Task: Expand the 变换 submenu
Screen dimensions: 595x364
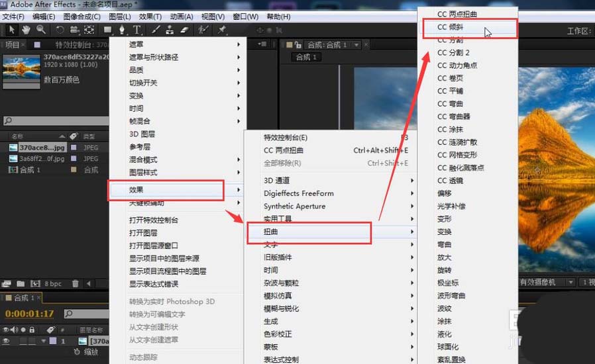Action: click(x=178, y=95)
